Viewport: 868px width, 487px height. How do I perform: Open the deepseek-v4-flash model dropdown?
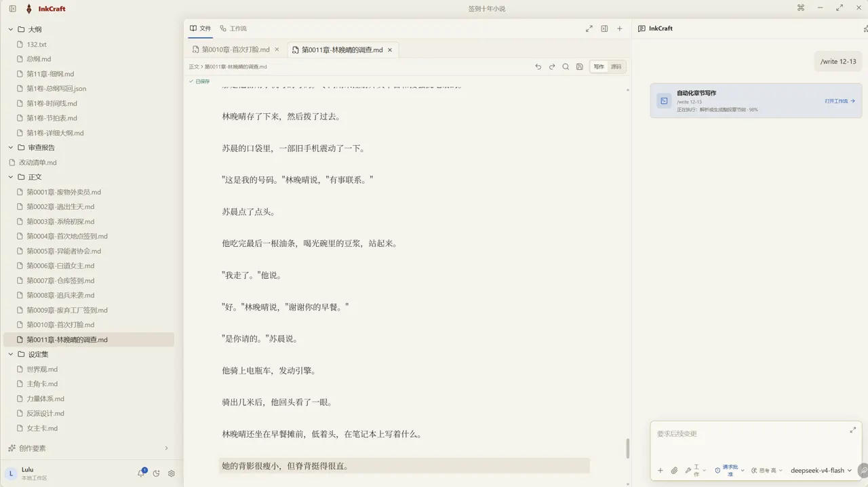(821, 470)
